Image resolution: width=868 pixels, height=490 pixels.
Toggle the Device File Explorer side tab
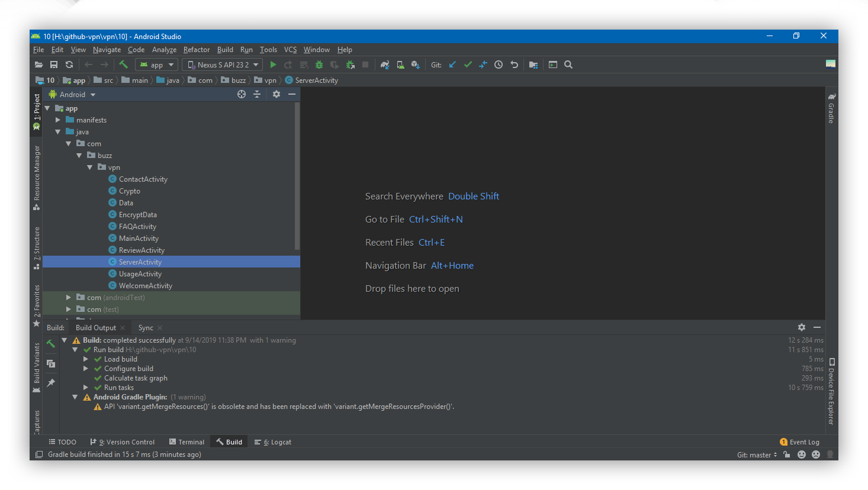pyautogui.click(x=831, y=391)
